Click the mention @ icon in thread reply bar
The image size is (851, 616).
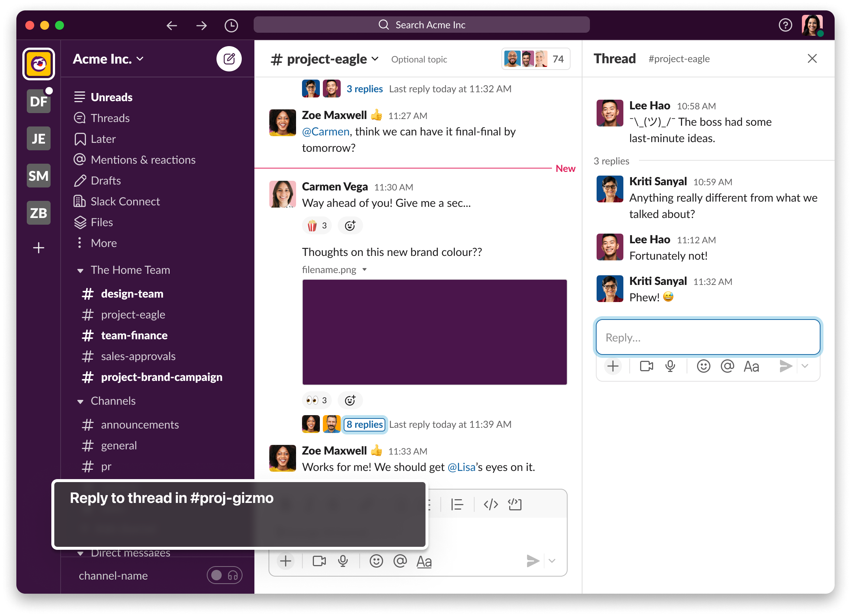(727, 366)
